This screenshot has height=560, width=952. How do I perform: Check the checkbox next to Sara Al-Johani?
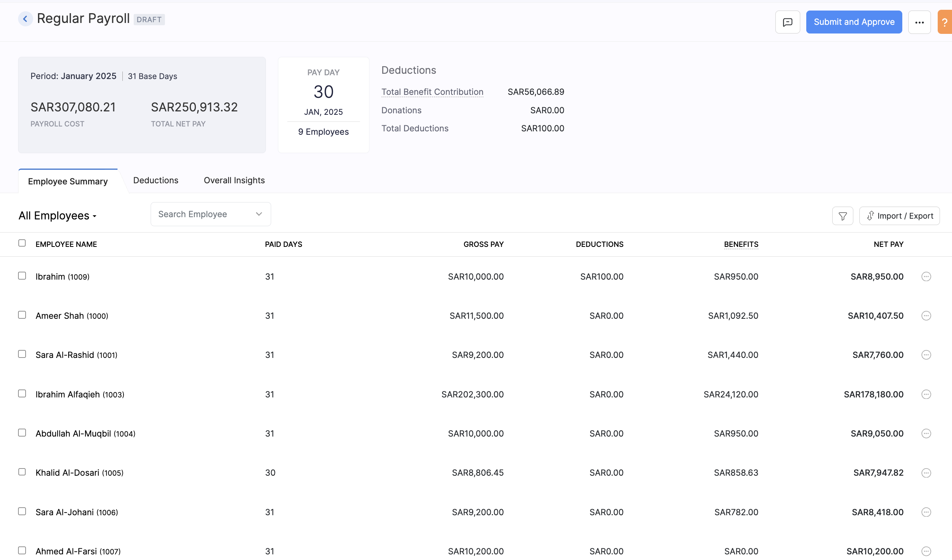[22, 511]
